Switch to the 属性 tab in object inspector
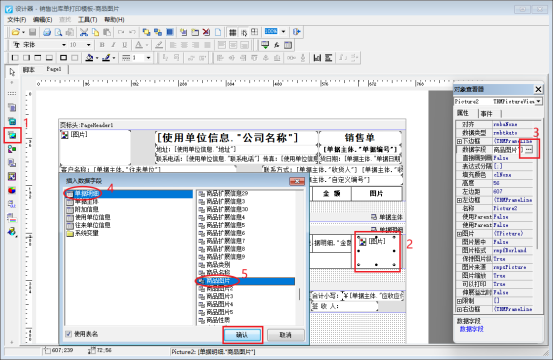The height and width of the screenshot is (360, 553). [463, 113]
